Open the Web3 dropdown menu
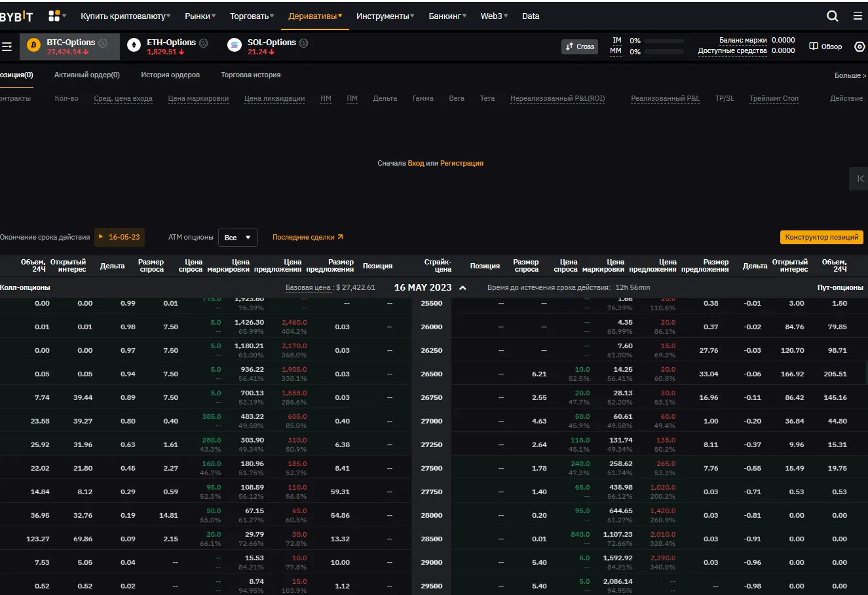 coord(493,16)
